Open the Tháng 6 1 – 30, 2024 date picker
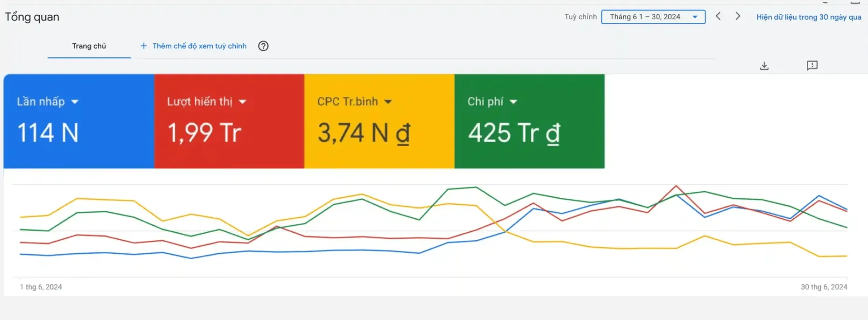This screenshot has height=320, width=868. pos(653,17)
